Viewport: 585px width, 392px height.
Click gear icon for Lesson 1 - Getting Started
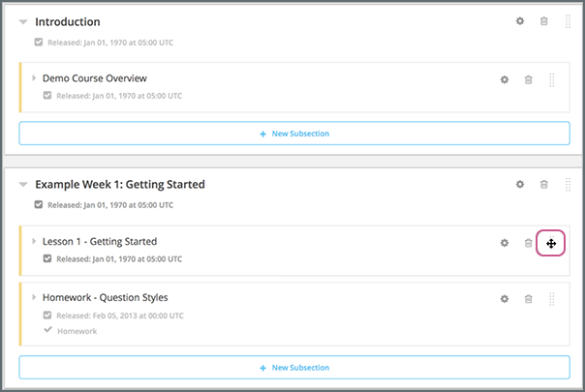click(504, 243)
